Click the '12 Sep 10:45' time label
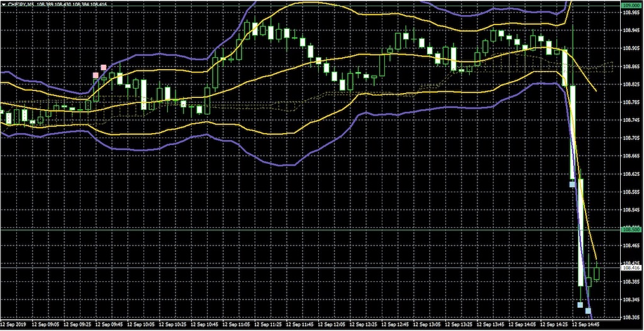The width and height of the screenshot is (644, 331). 204,324
